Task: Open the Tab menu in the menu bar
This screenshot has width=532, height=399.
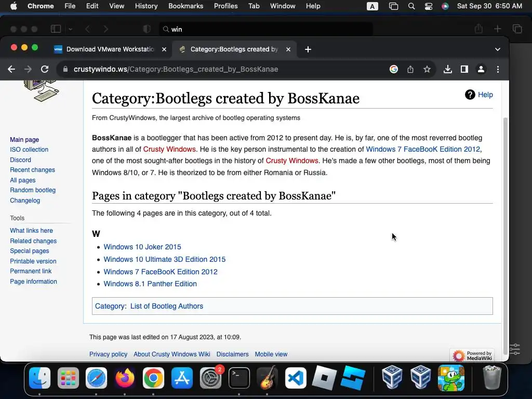Action: [x=254, y=6]
